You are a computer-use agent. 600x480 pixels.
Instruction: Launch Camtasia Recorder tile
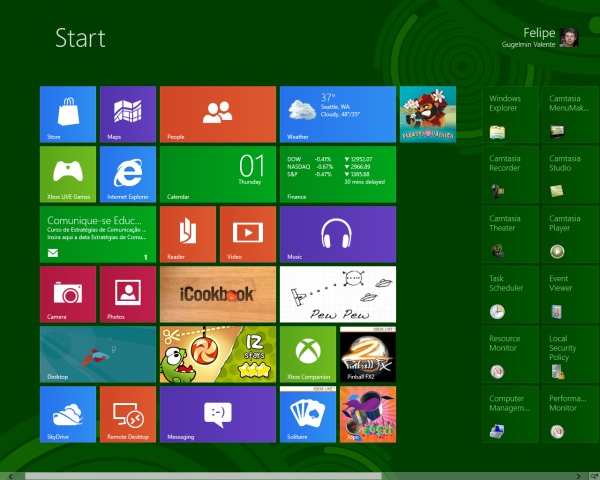[x=510, y=174]
